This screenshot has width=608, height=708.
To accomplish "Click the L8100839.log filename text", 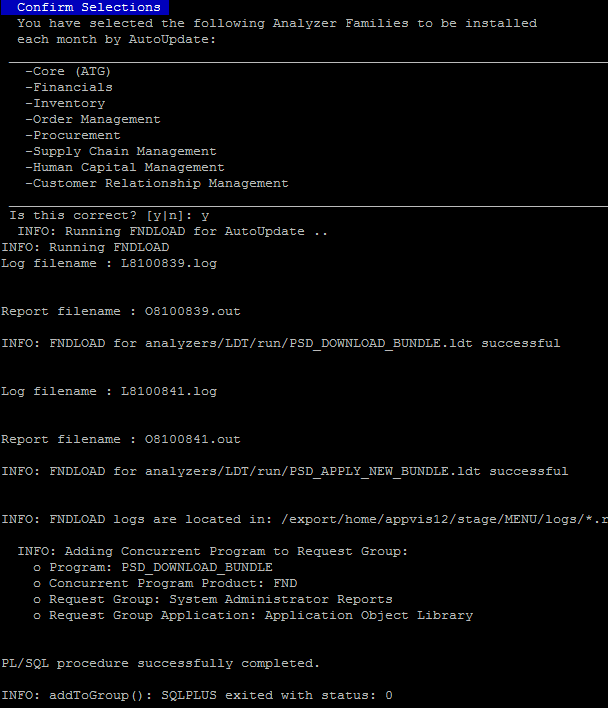I will 169,263.
